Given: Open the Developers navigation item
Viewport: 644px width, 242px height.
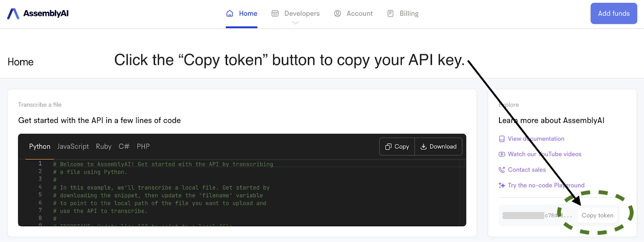Looking at the screenshot, I should click(x=295, y=14).
